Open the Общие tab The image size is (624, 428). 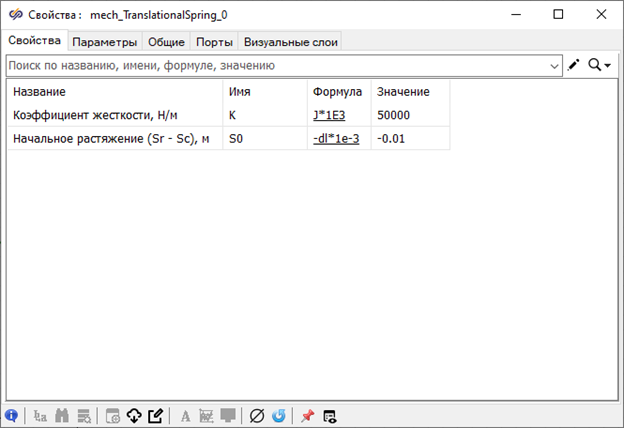tap(165, 41)
